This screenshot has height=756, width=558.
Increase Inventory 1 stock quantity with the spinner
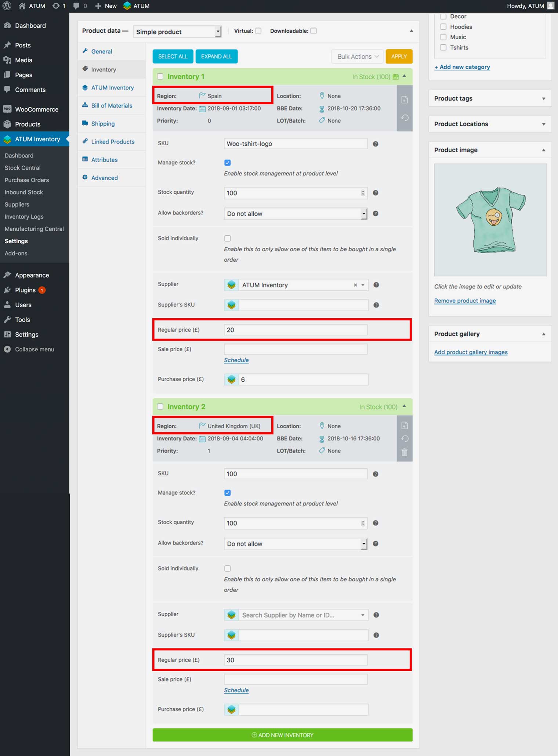(363, 191)
